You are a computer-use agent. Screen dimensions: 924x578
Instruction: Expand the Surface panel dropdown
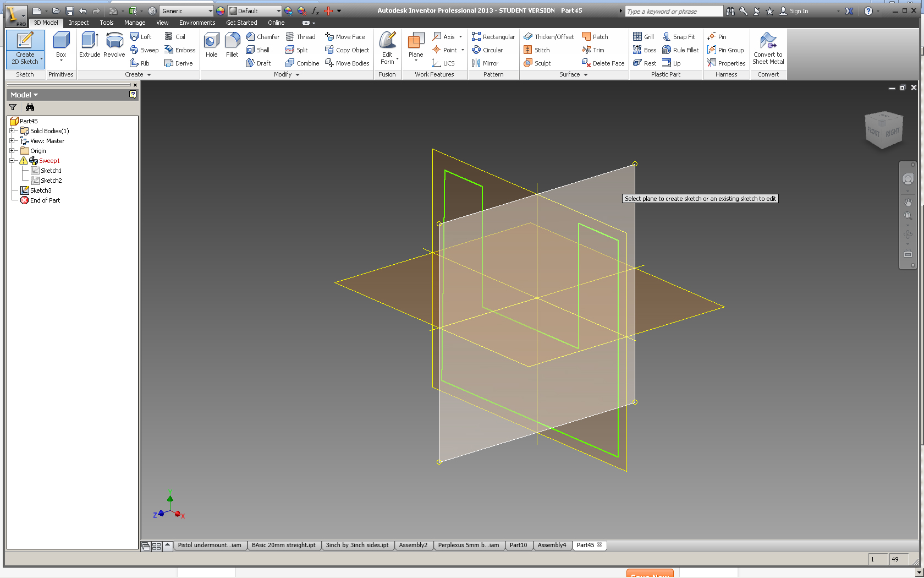pos(574,74)
